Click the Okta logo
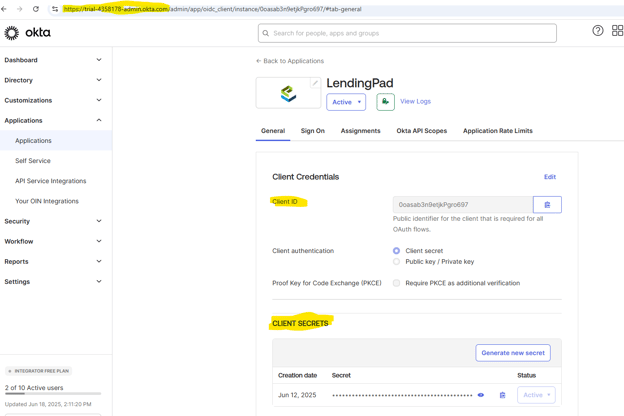 coord(27,33)
